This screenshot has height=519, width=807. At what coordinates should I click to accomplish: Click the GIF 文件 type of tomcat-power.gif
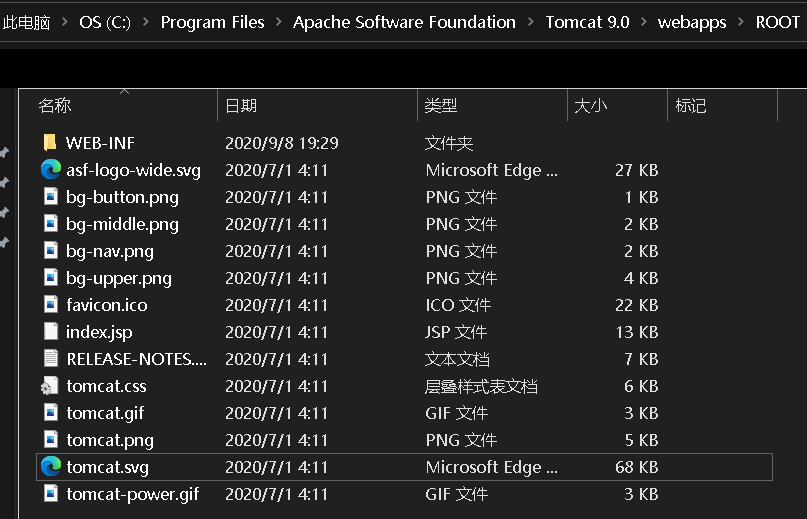coord(457,494)
